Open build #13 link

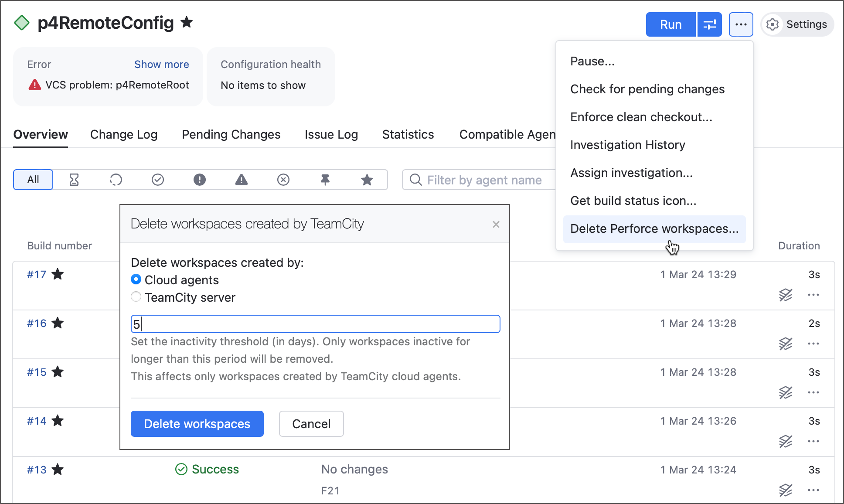pos(37,470)
